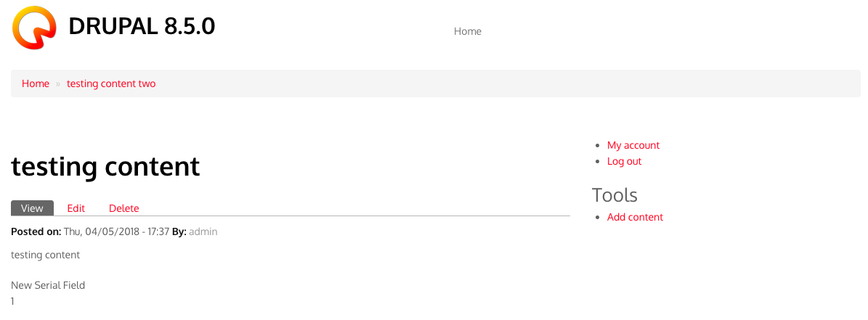Open the My account link
This screenshot has width=868, height=320.
tap(633, 145)
